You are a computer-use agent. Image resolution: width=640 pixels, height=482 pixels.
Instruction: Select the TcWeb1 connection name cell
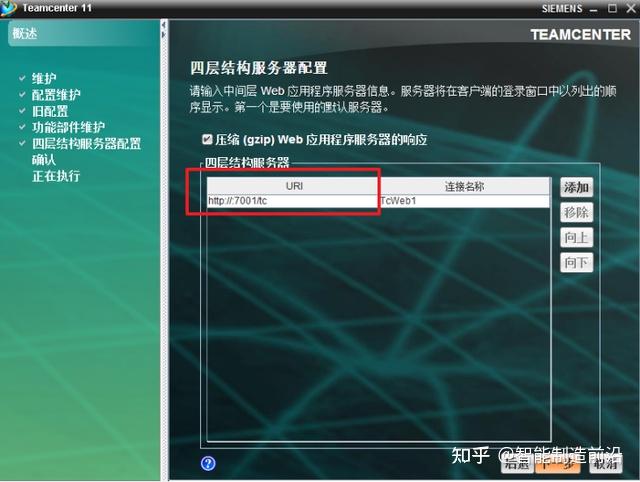[464, 201]
